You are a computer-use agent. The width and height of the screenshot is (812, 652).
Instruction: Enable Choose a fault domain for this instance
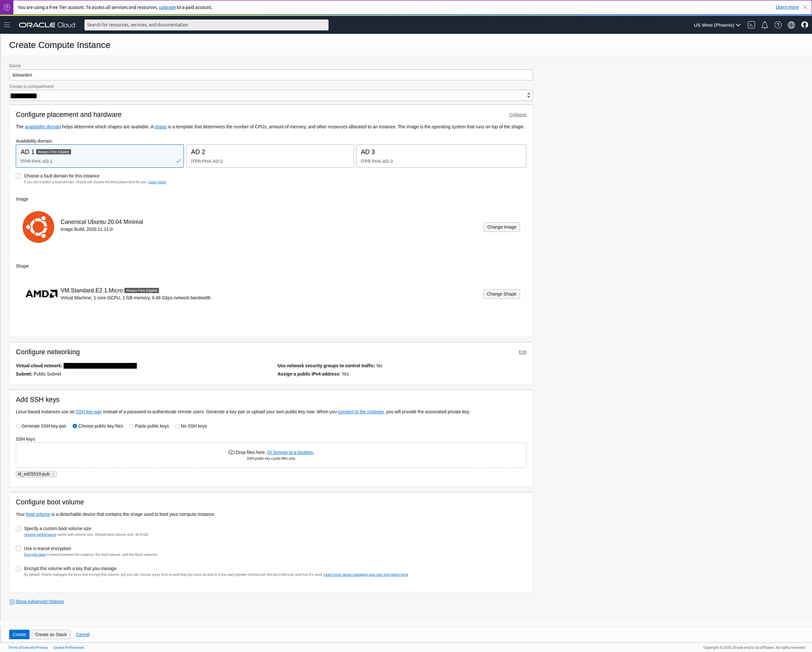(18, 175)
